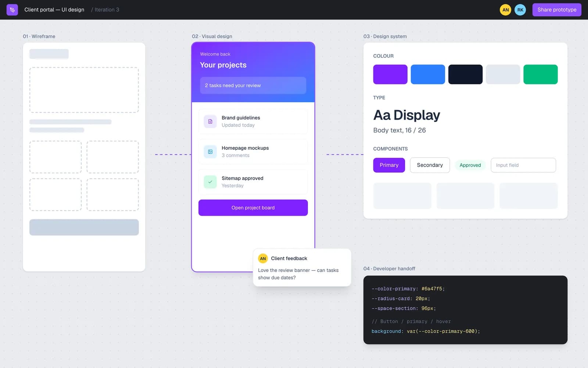Click the Aa Display type sample

click(x=406, y=115)
